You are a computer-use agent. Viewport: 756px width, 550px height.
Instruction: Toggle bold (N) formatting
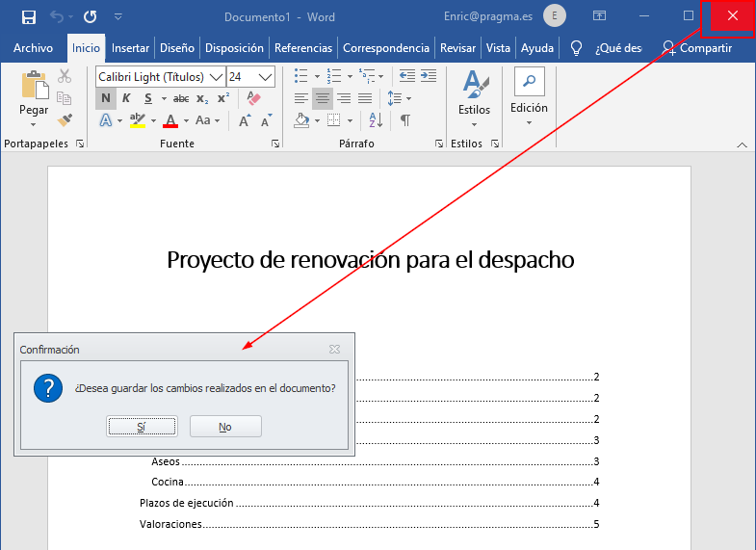coord(105,98)
